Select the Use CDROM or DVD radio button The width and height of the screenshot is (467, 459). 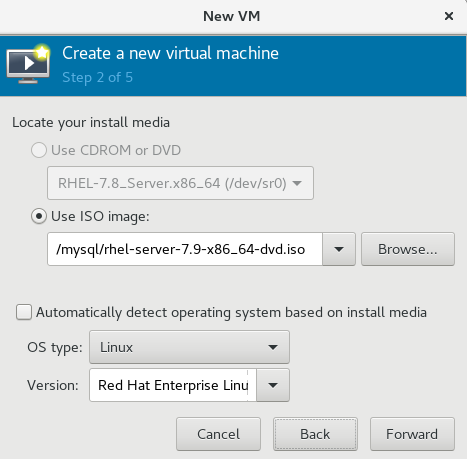39,150
